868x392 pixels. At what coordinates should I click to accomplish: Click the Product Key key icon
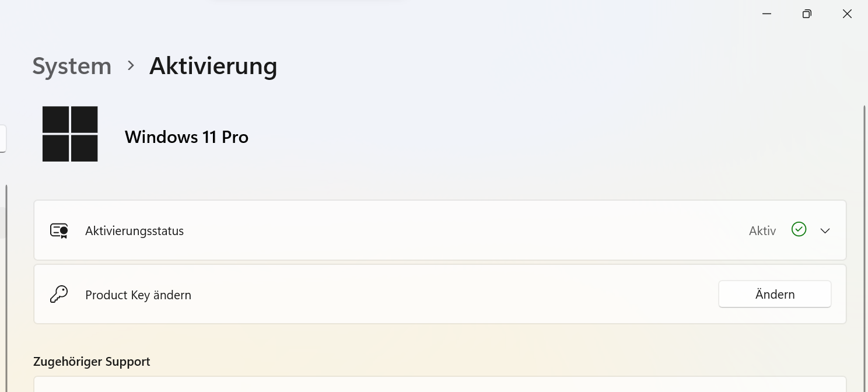[59, 295]
